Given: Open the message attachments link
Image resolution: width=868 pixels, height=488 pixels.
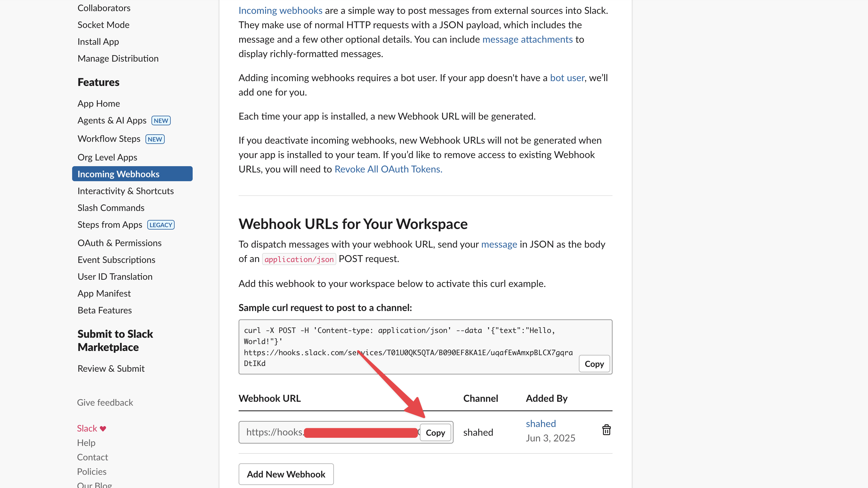Looking at the screenshot, I should pyautogui.click(x=527, y=39).
